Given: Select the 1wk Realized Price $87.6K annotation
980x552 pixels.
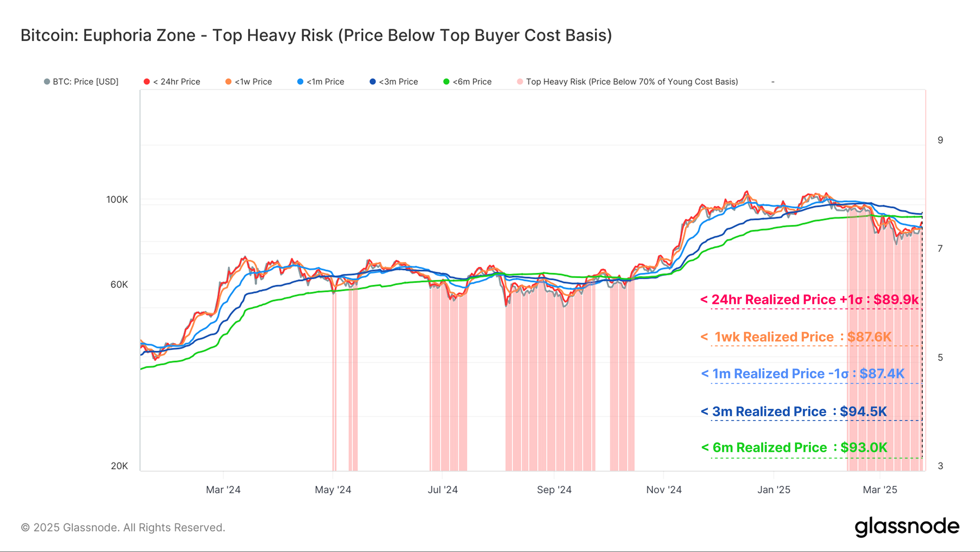Looking at the screenshot, I should [x=796, y=337].
